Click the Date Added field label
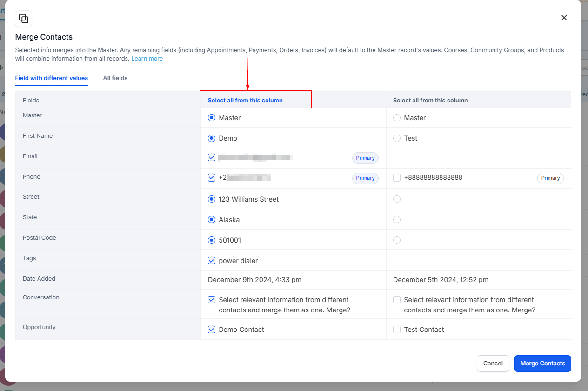588x391 pixels. pyautogui.click(x=39, y=279)
